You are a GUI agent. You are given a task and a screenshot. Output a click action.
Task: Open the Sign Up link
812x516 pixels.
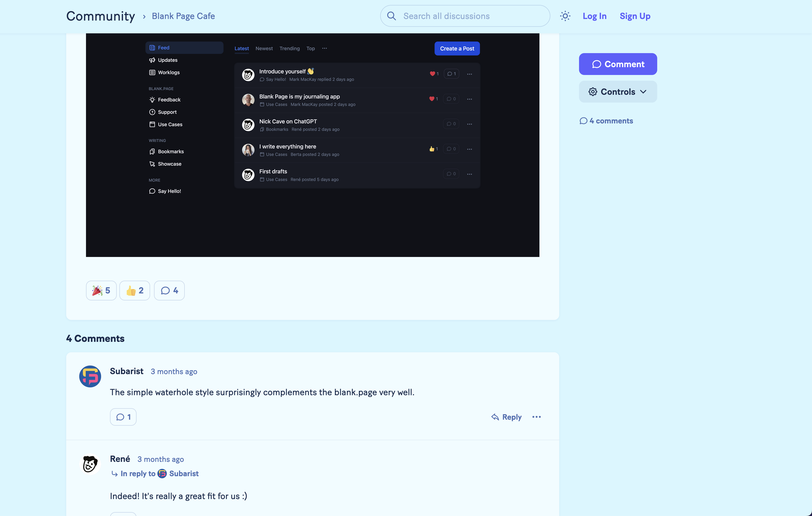pos(635,16)
